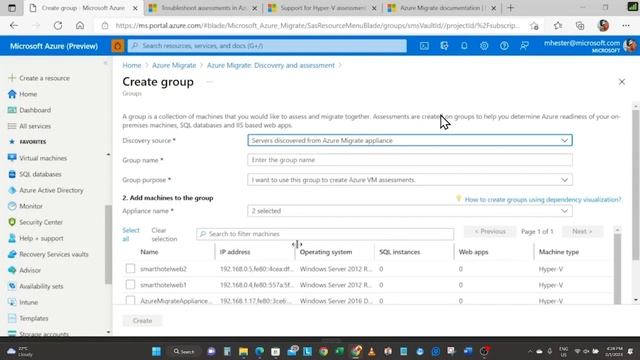Click Home breadcrumb link
Viewport: 640px width, 360px height.
click(131, 65)
